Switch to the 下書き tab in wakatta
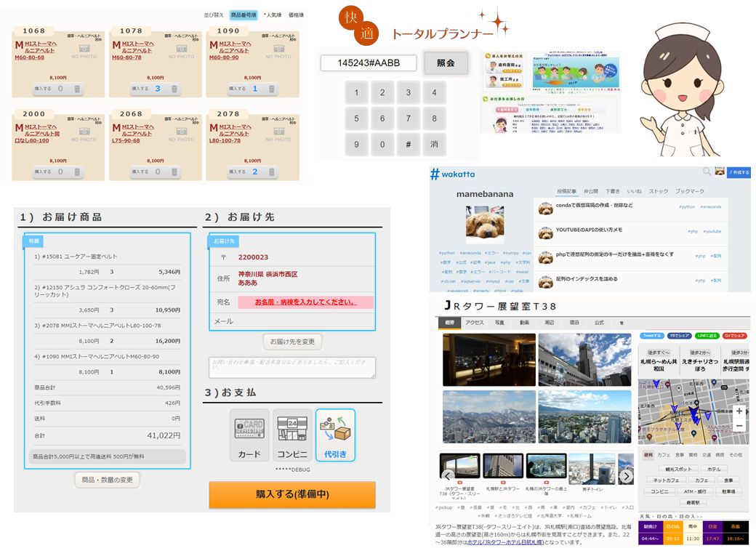This screenshot has width=756, height=548. (x=612, y=191)
